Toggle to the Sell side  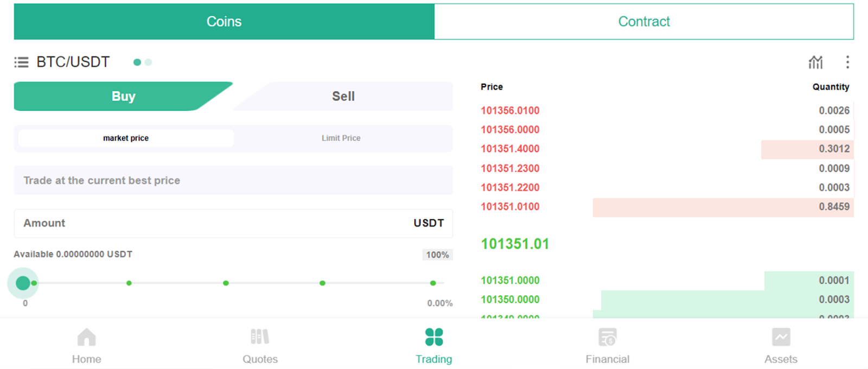343,97
